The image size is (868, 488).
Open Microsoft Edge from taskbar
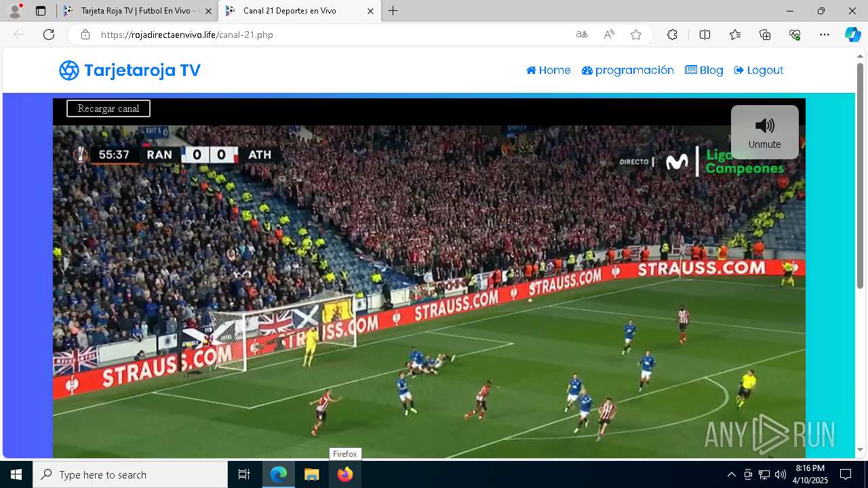click(279, 474)
